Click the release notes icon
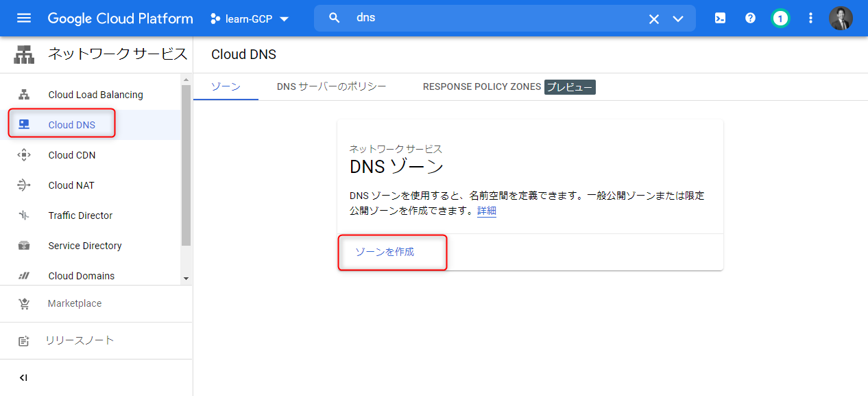This screenshot has height=396, width=868. [x=24, y=341]
